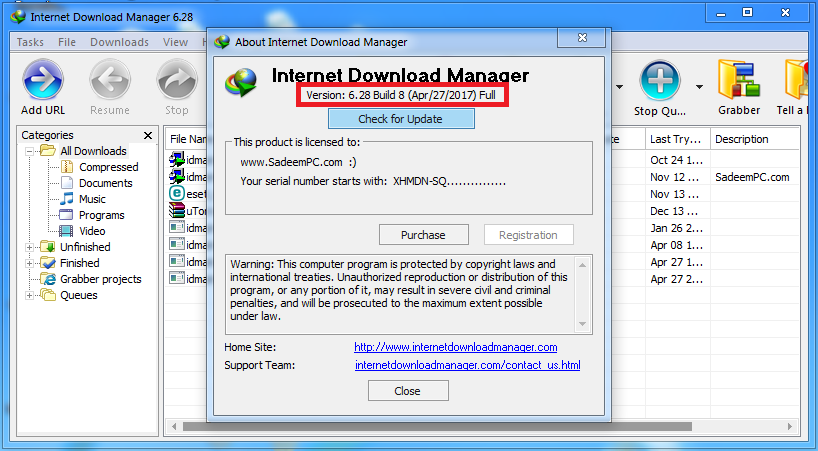
Task: Click left arrow of horizontal scrollbar
Action: 174,426
